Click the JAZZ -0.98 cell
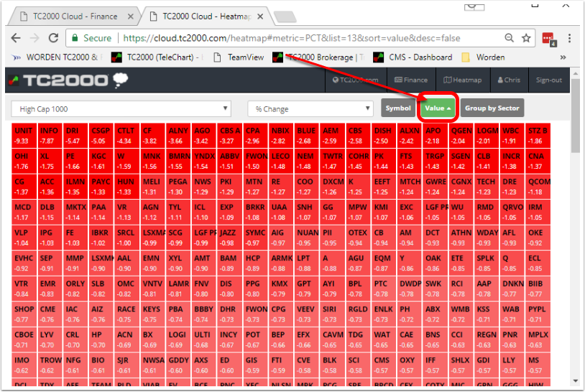Image resolution: width=585 pixels, height=392 pixels. coord(230,238)
